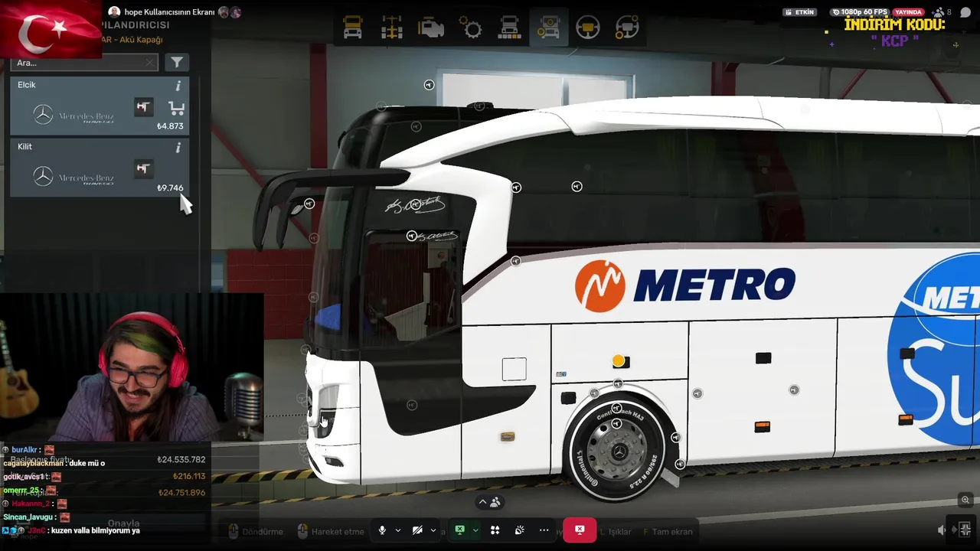The image size is (980, 551).
Task: Toggle the green screen share button
Action: point(459,530)
